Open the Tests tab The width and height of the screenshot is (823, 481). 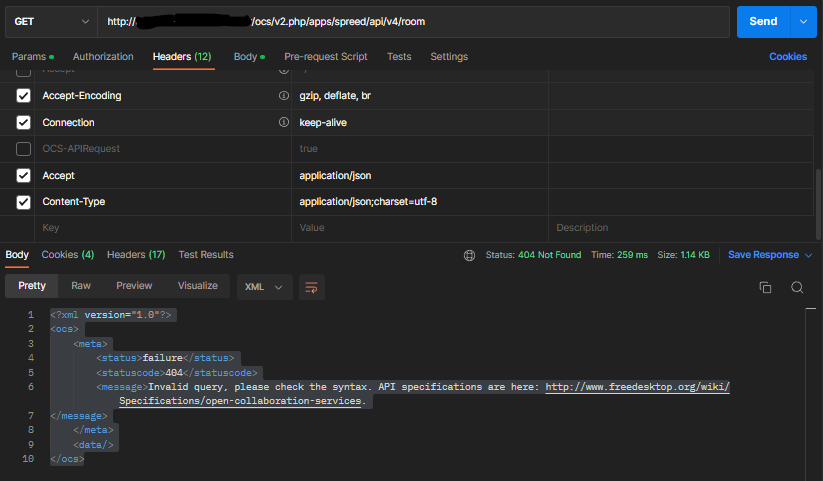pos(399,57)
